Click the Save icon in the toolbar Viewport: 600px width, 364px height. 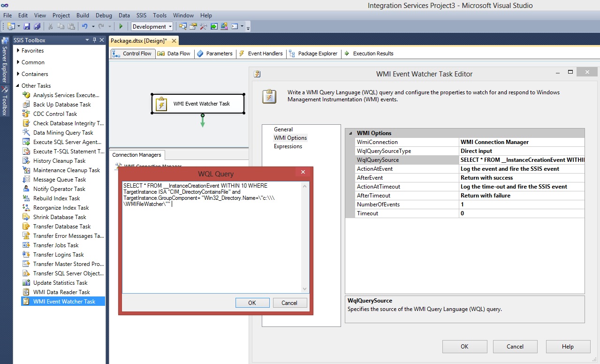tap(27, 26)
